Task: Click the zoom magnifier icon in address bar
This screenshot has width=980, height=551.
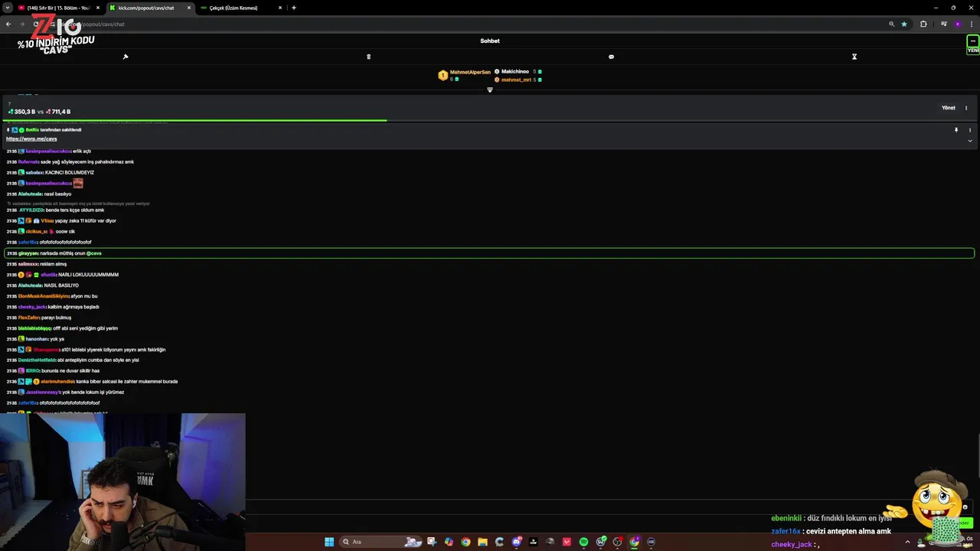Action: 891,24
